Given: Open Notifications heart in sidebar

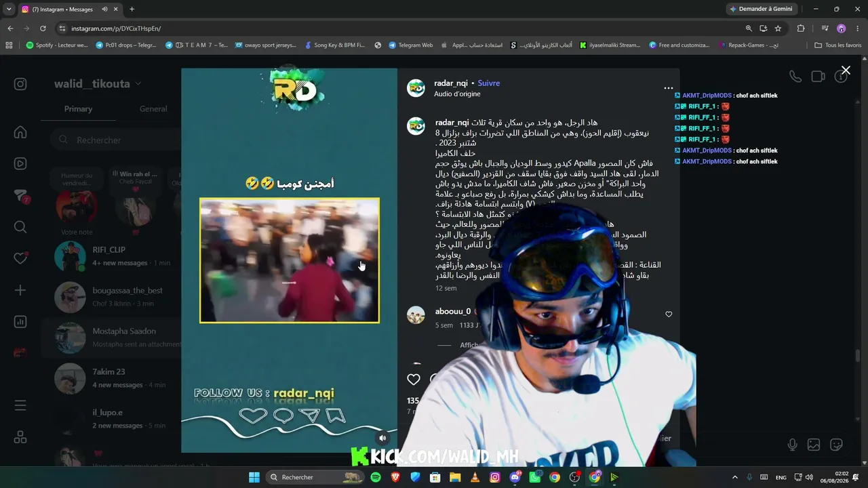Looking at the screenshot, I should [x=20, y=258].
